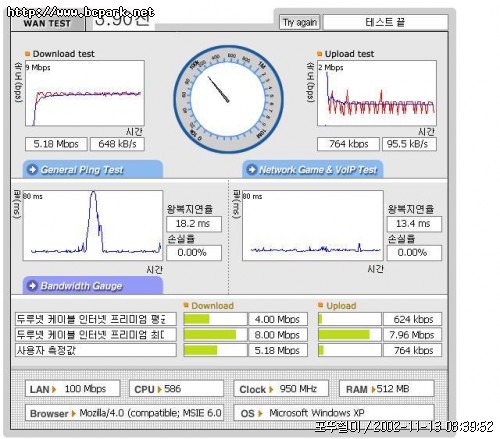This screenshot has width=500, height=439.
Task: Click the orange arrow next to LAN
Action: [54, 389]
